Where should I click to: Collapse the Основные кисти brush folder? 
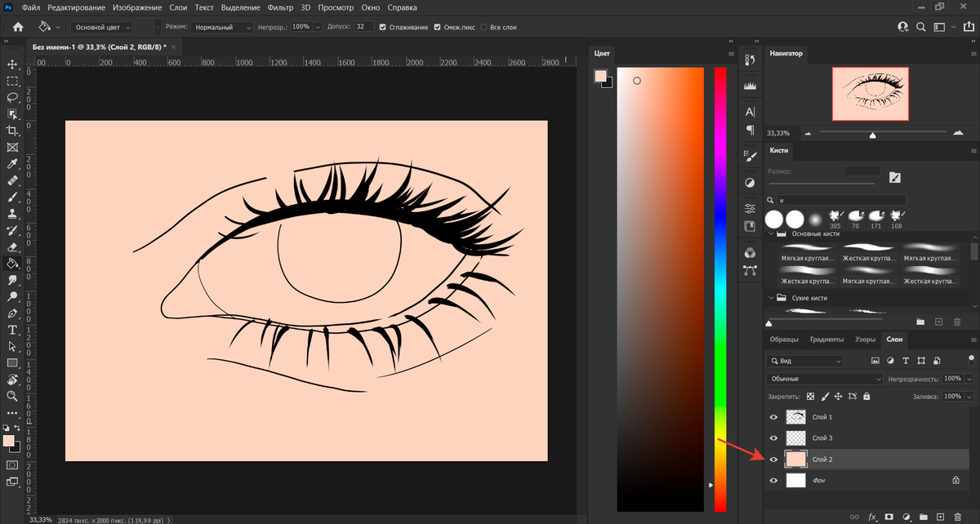[771, 234]
